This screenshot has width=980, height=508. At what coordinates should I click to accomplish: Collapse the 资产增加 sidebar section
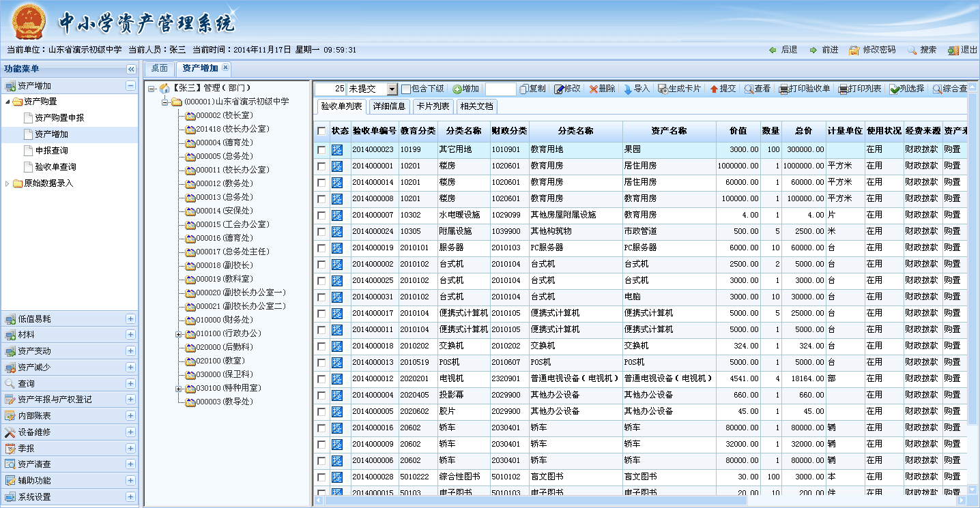(x=130, y=85)
